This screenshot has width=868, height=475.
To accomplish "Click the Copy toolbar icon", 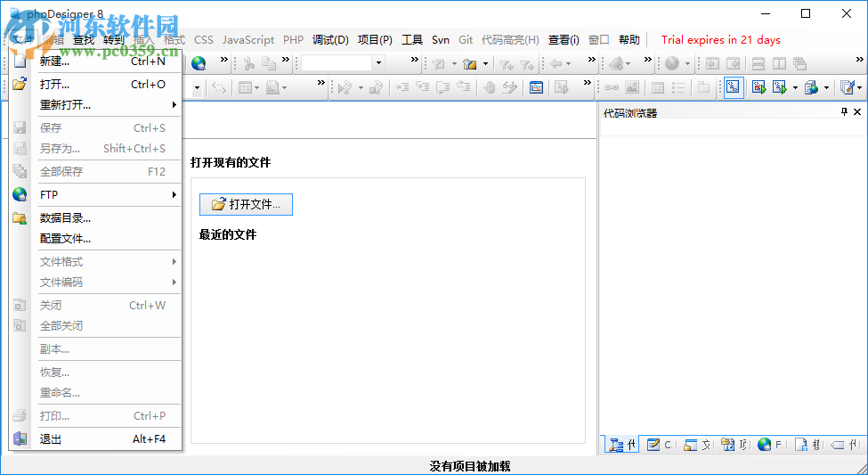I will pyautogui.click(x=269, y=64).
